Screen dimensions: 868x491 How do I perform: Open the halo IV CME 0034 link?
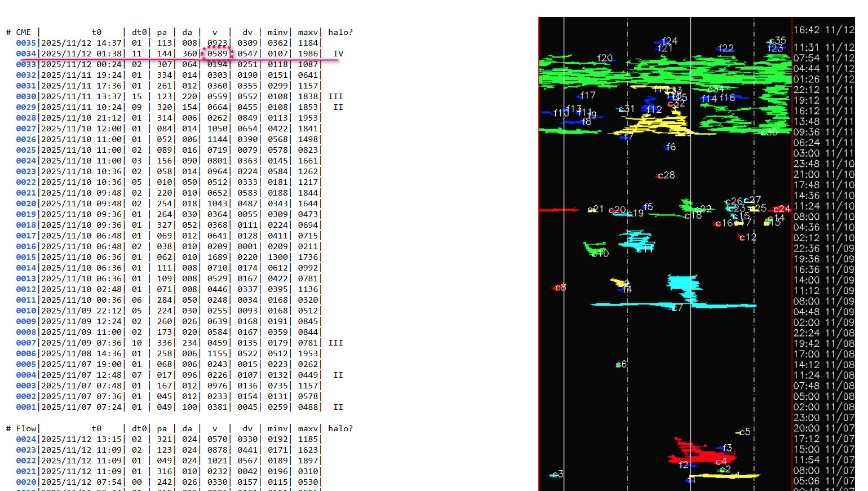click(26, 54)
